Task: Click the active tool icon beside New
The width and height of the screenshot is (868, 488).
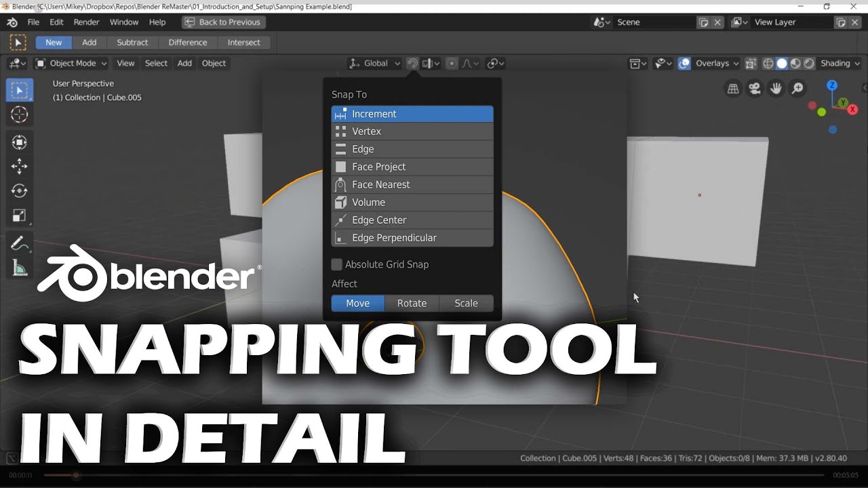Action: (x=18, y=43)
